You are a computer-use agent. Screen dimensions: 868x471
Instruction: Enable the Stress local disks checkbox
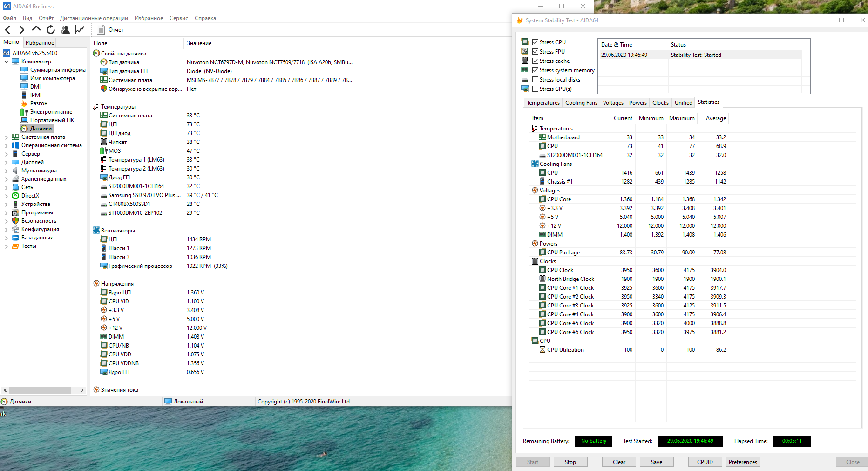click(536, 80)
